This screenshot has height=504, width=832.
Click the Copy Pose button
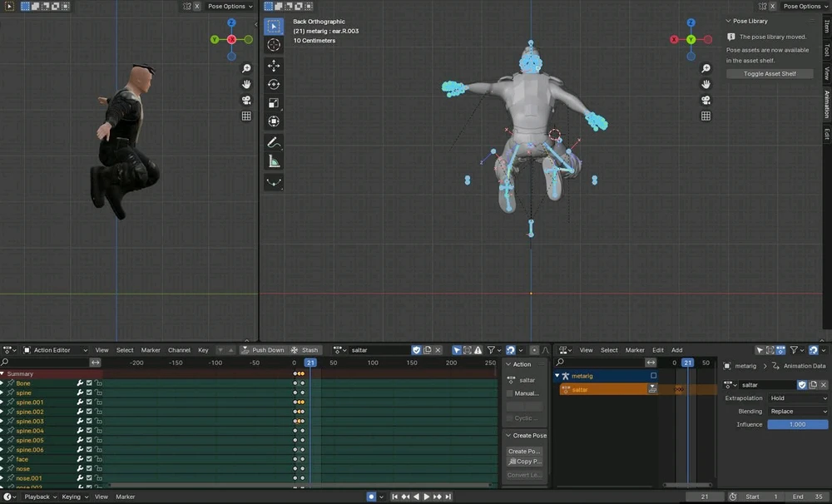pyautogui.click(x=524, y=462)
